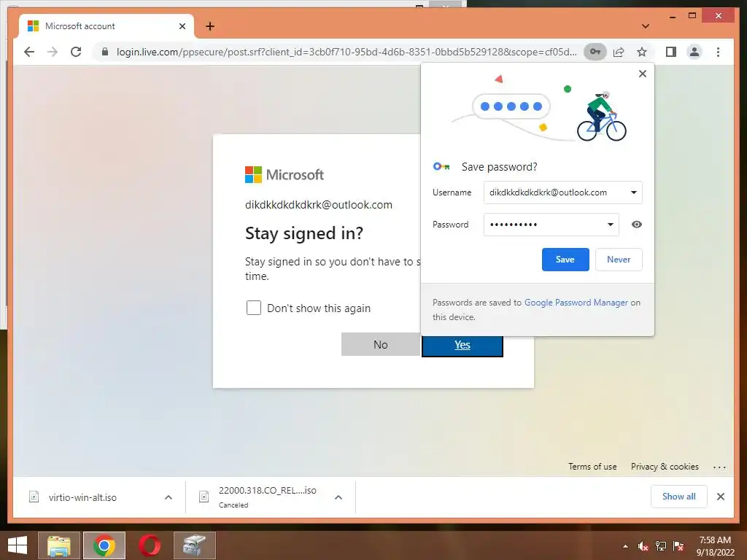Viewport: 747px width, 560px height.
Task: Switch to the Microsoft account tab
Action: point(106,26)
